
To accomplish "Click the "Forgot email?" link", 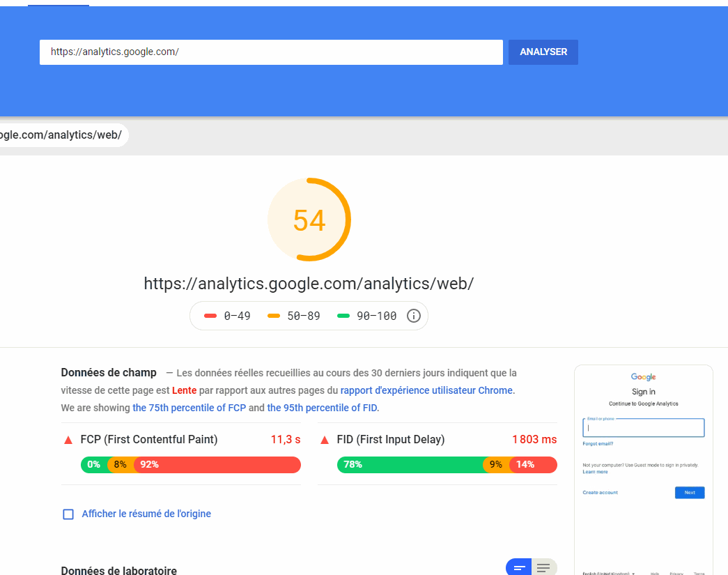I will (598, 443).
